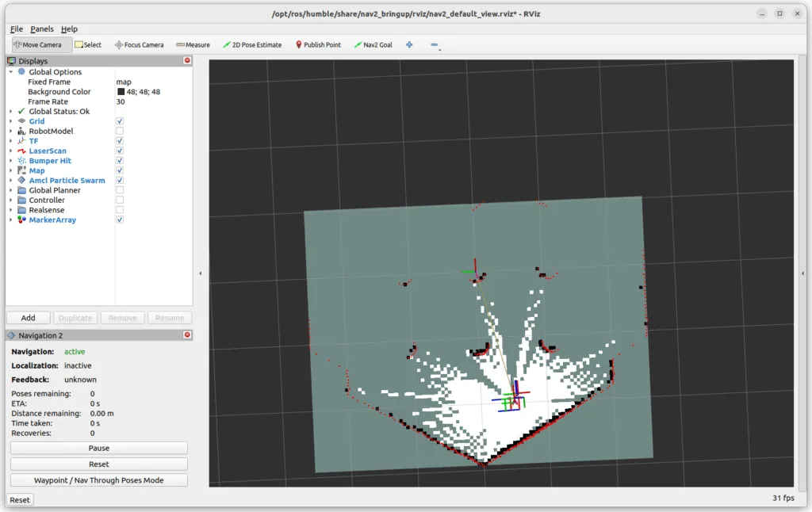The height and width of the screenshot is (512, 812).
Task: Click the 31 fps status text
Action: [783, 498]
